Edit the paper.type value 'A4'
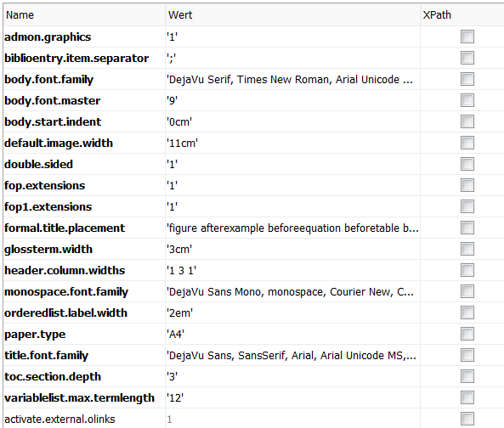Viewport: 504px width, 428px height. pyautogui.click(x=292, y=335)
